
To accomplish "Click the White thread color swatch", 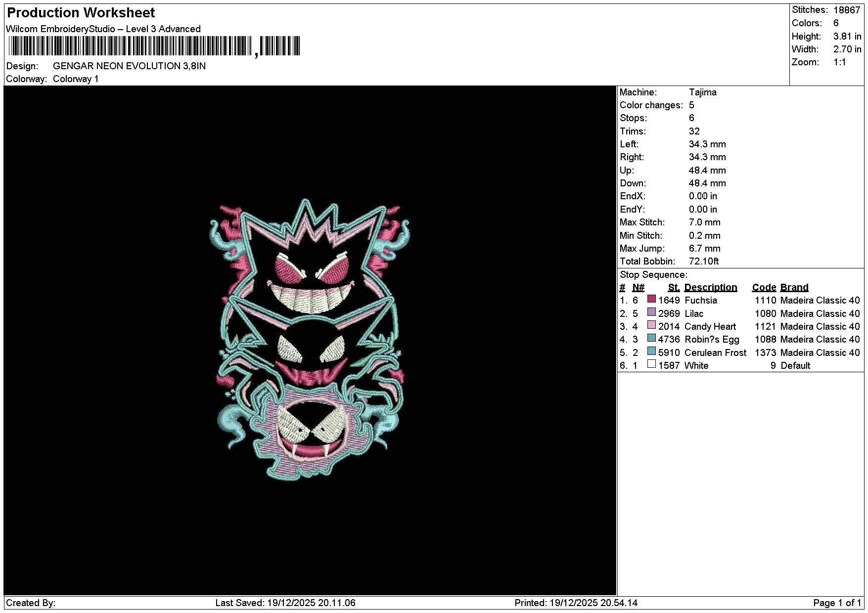I will [x=651, y=364].
